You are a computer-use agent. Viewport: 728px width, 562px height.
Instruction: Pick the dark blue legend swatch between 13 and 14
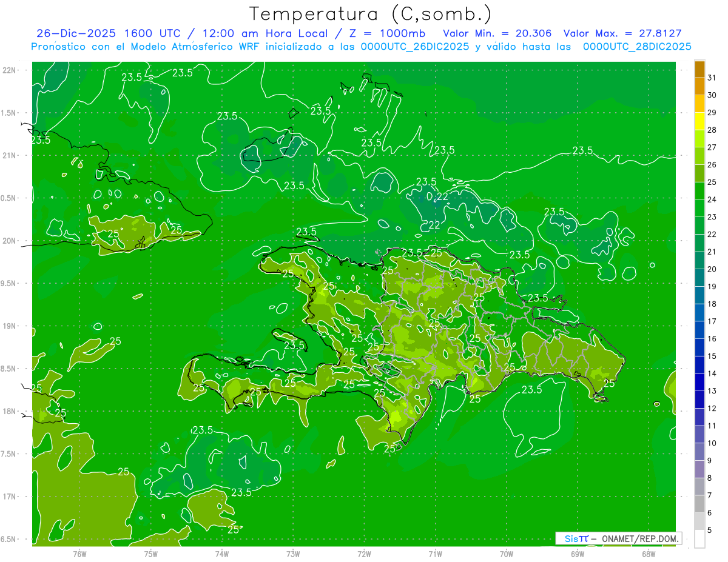(x=699, y=383)
